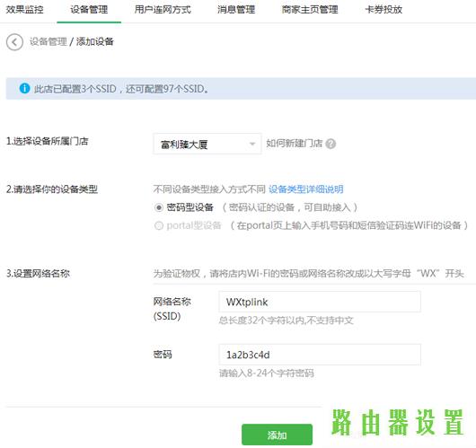Click the blue info icon in the SSID notice
476x448 pixels.
24,88
